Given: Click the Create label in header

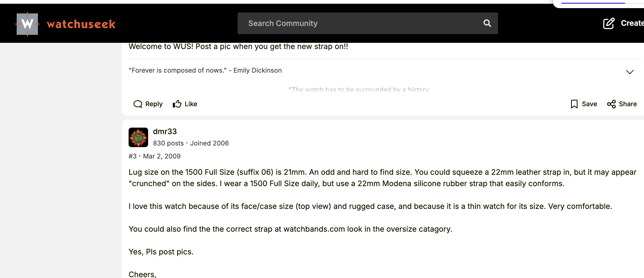Looking at the screenshot, I should tap(632, 23).
